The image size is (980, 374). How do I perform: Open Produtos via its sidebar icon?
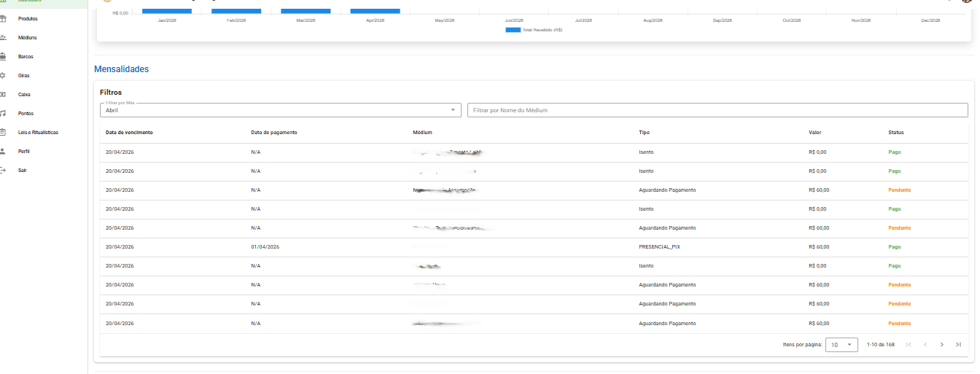pyautogui.click(x=3, y=18)
